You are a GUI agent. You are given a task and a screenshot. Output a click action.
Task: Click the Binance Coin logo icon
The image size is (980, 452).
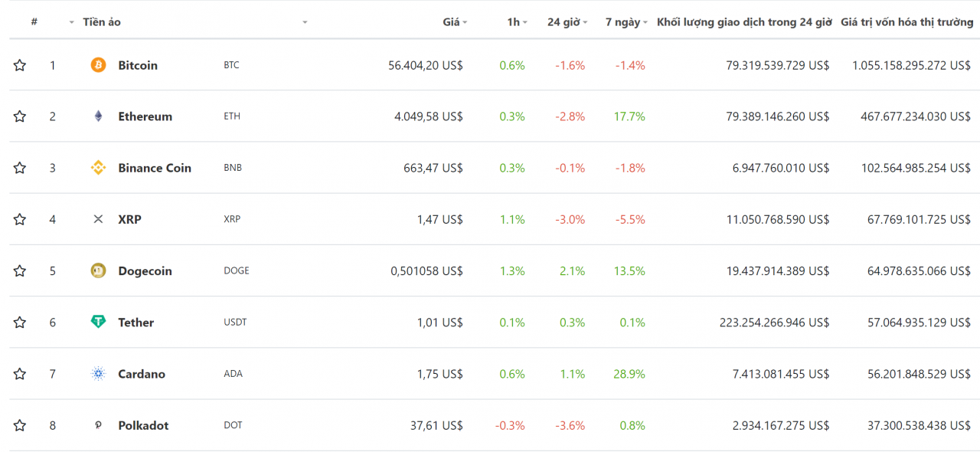[98, 168]
